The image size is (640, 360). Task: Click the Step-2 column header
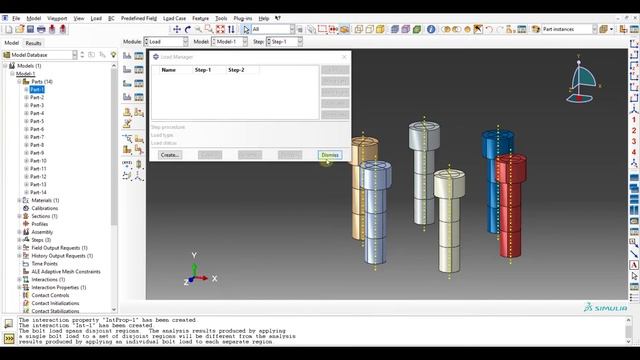pos(242,70)
